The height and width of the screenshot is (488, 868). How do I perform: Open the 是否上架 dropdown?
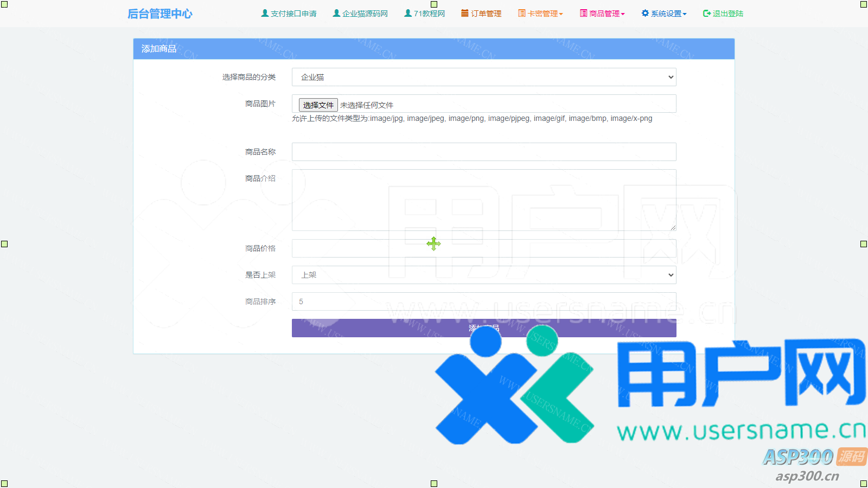click(x=484, y=275)
